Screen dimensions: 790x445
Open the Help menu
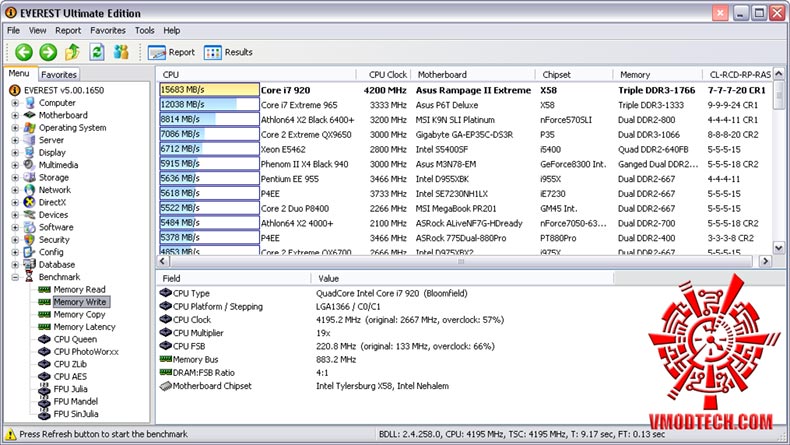171,30
